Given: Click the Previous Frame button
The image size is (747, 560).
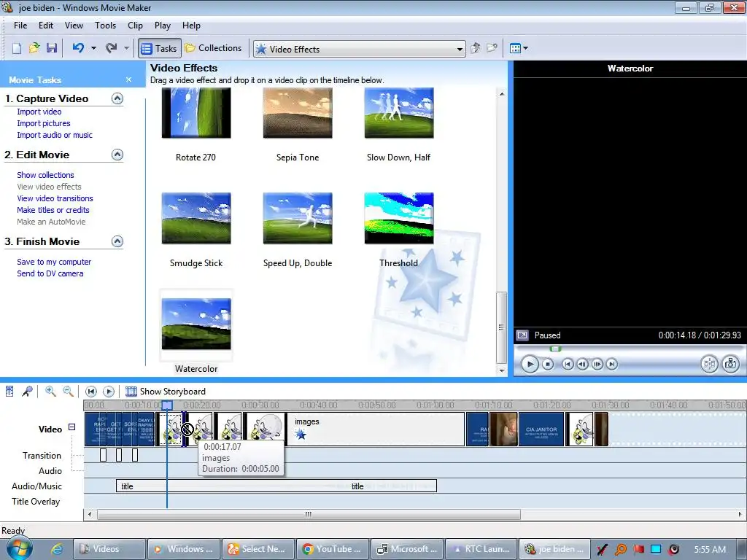Looking at the screenshot, I should [582, 365].
